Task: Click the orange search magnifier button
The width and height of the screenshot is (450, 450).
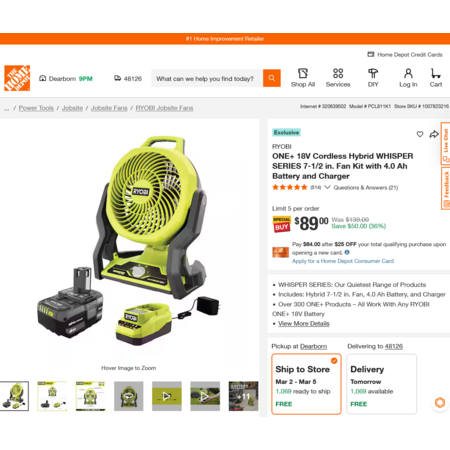Action: [272, 78]
